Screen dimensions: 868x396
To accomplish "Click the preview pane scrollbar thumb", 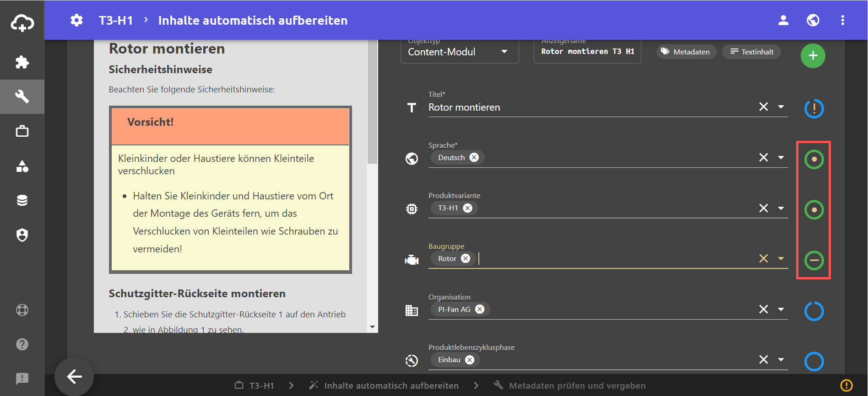I will 373,102.
